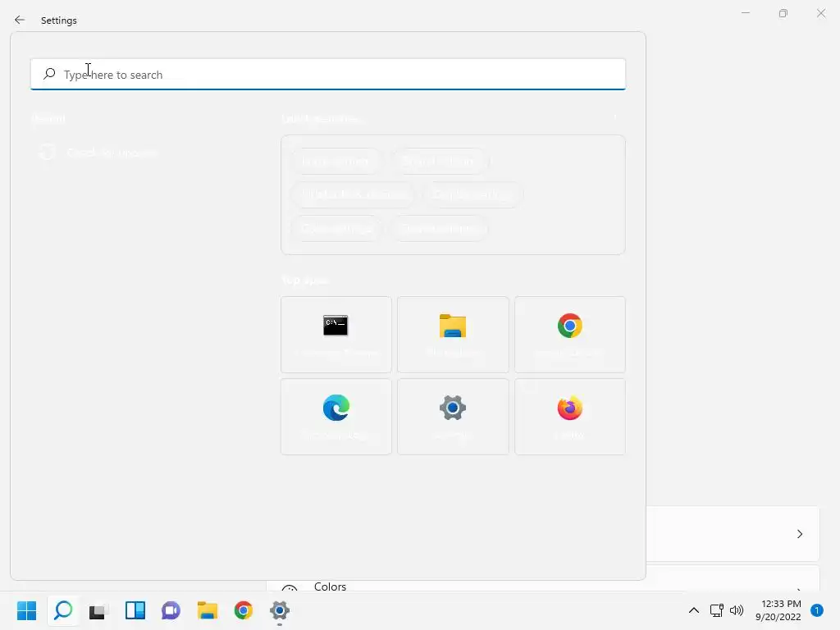Open the Colors entry in the Settings window
840x630 pixels.
coord(330,587)
